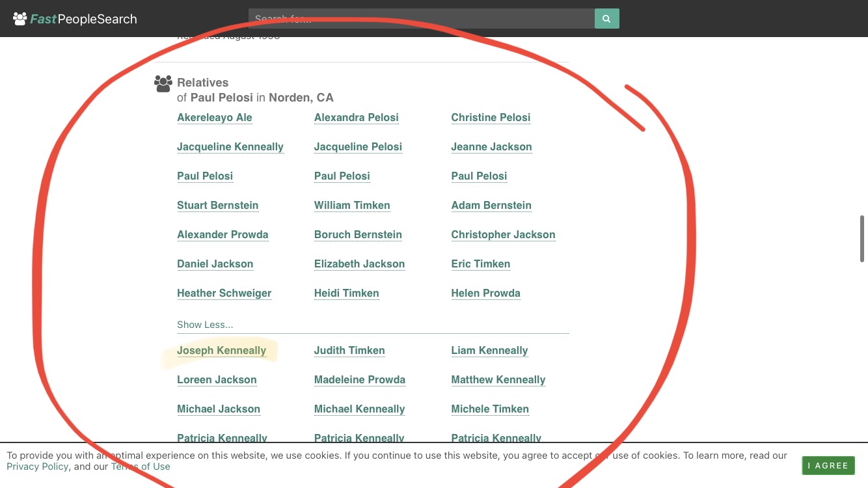The image size is (868, 488).
Task: Click the Heather Schweiger link
Action: click(x=224, y=293)
